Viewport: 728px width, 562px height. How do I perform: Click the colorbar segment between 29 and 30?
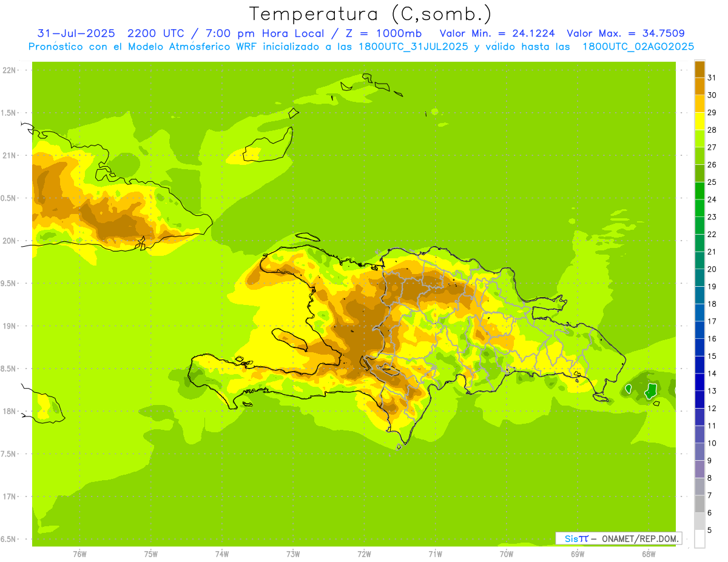coord(699,104)
